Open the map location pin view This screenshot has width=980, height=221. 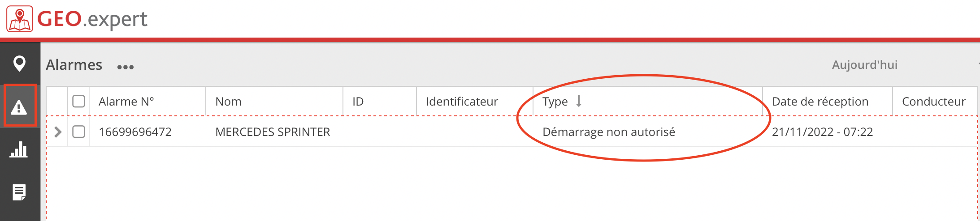[19, 64]
